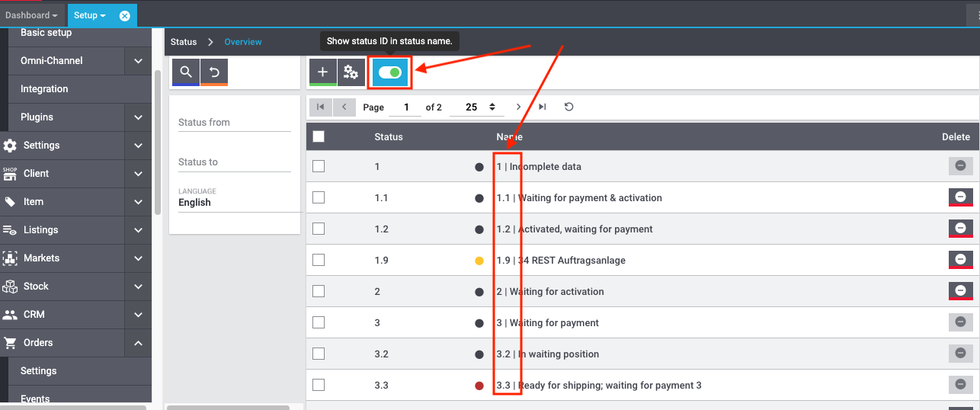Check the box for status 1.9
Viewport: 980px width, 410px height.
(x=319, y=260)
